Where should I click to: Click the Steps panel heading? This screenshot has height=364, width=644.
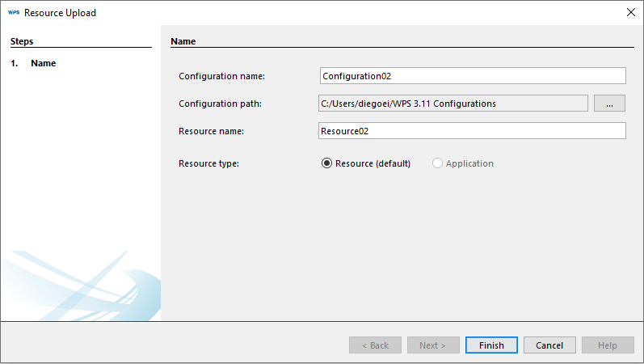pyautogui.click(x=22, y=41)
